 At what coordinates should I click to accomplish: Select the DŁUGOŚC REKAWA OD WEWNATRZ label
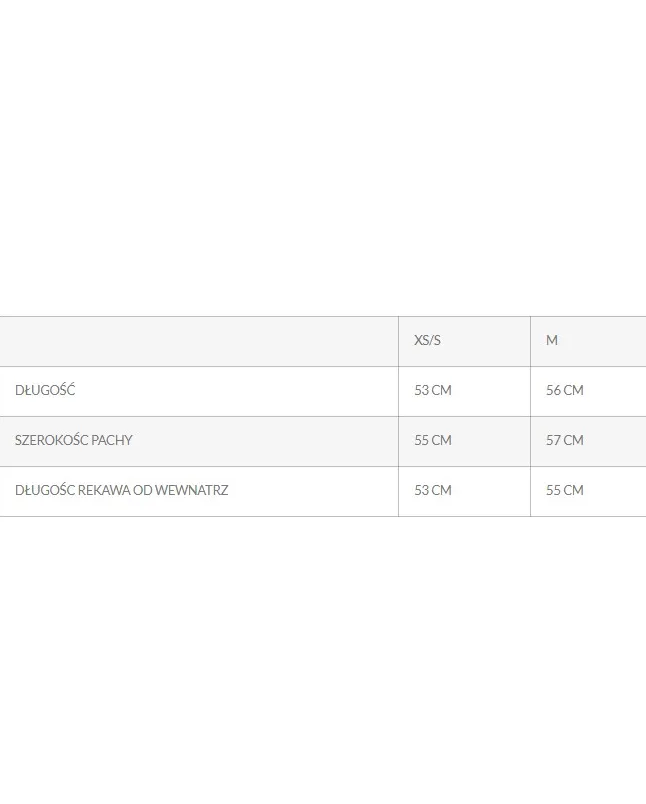tap(122, 490)
